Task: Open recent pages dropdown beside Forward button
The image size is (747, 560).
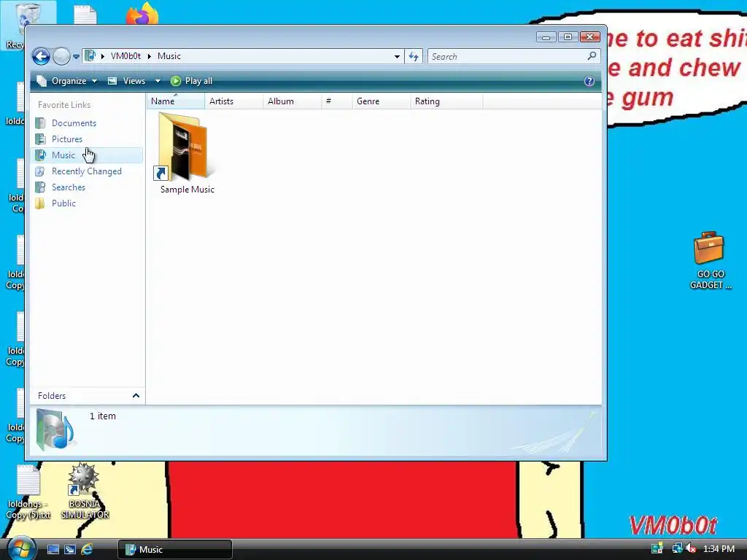Action: (76, 57)
